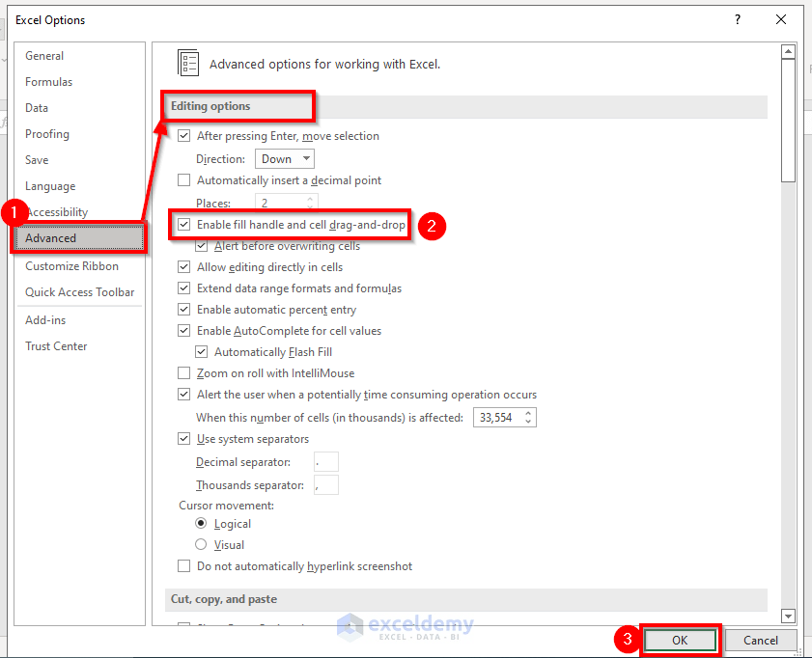
Task: Check Automatically insert a decimal point
Action: tap(183, 180)
